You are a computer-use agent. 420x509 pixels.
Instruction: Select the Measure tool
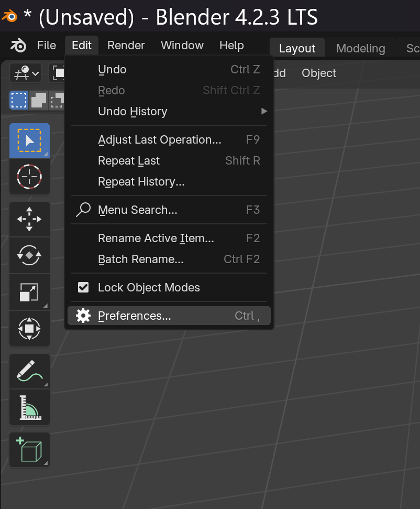pyautogui.click(x=29, y=408)
